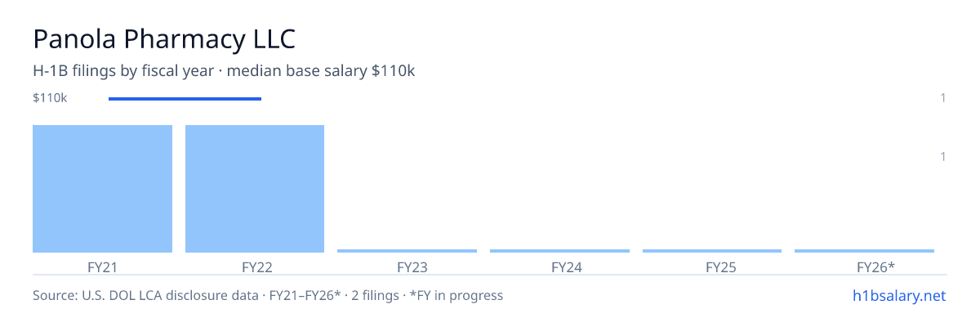Click the source DOL LCA footnote
Viewport: 980px width, 327px height.
click(x=268, y=295)
